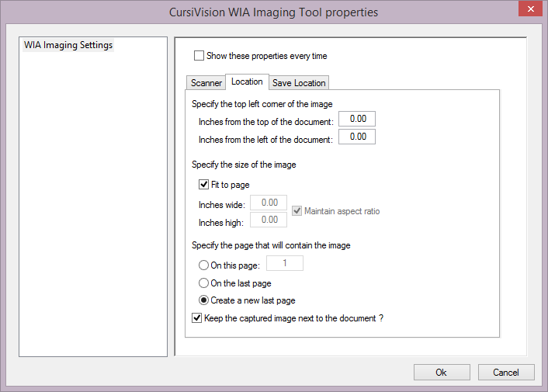The image size is (548, 392).
Task: Enable Show these properties every time
Action: click(x=199, y=56)
